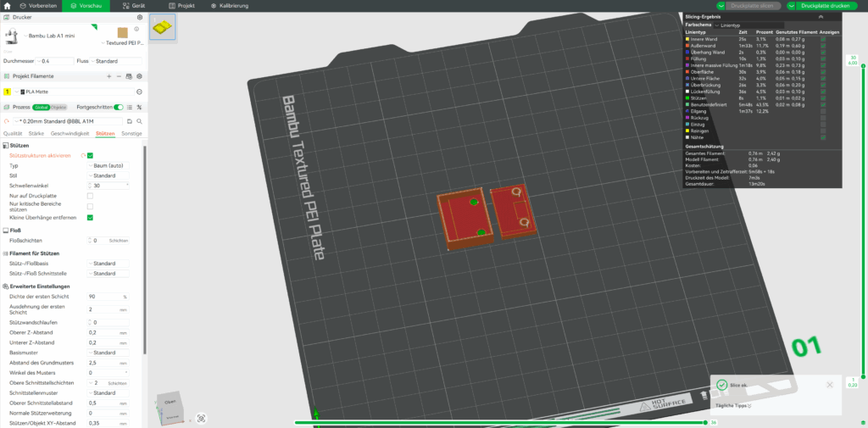
Task: Enable Nur auf Druckplatte checkbox
Action: click(x=90, y=196)
